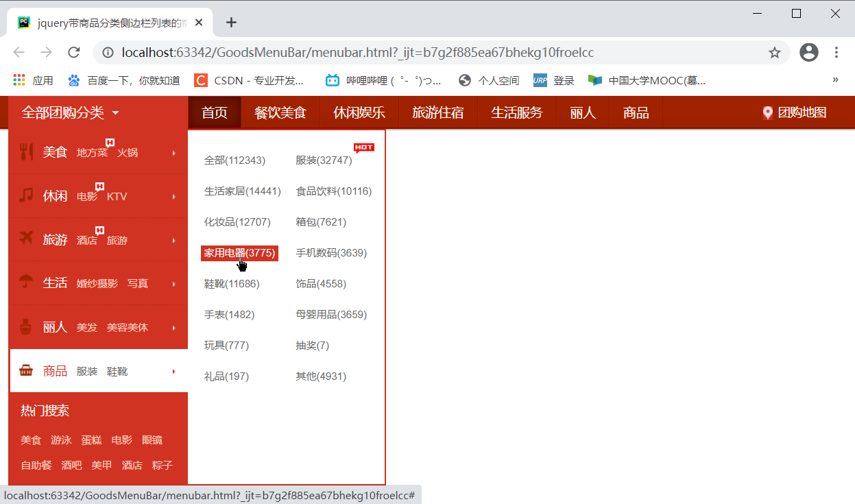
Task: Click the browser forward arrow
Action: click(46, 52)
